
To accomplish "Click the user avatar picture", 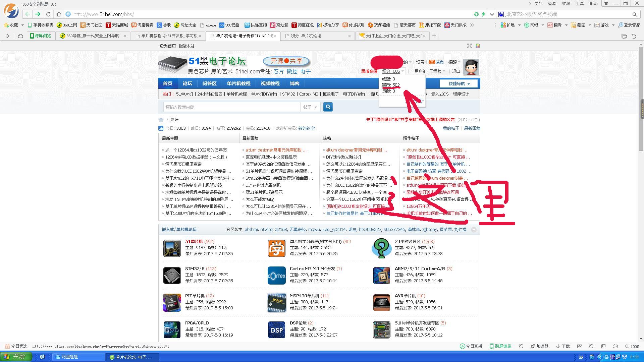I will (x=471, y=66).
